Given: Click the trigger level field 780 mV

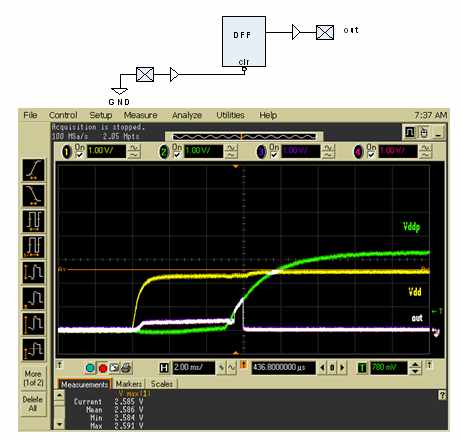Looking at the screenshot, I should 389,368.
